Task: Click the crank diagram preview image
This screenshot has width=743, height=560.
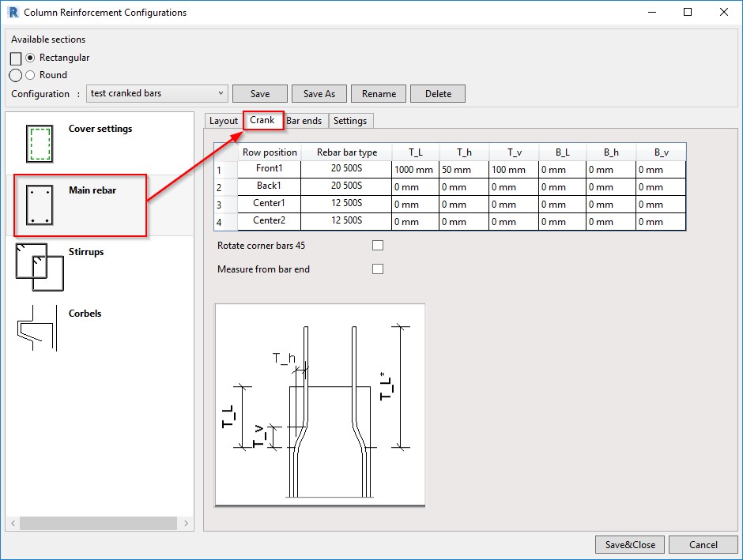Action: 320,405
